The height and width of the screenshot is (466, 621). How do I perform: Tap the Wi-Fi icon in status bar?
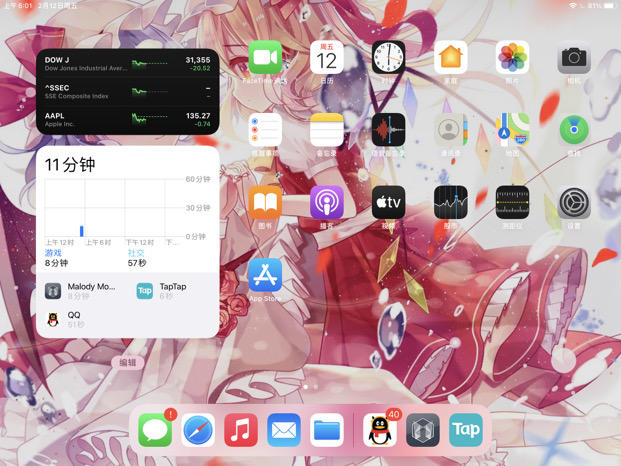(x=572, y=6)
